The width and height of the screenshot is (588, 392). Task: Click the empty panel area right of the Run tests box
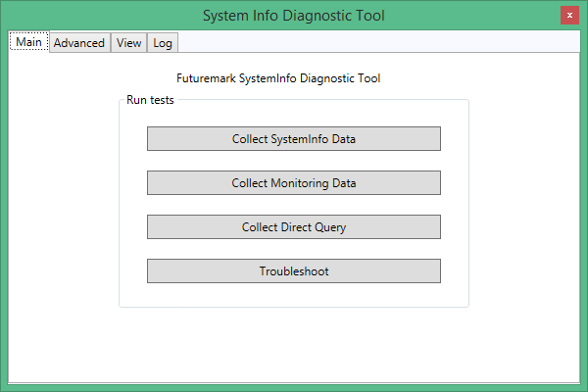[524, 206]
